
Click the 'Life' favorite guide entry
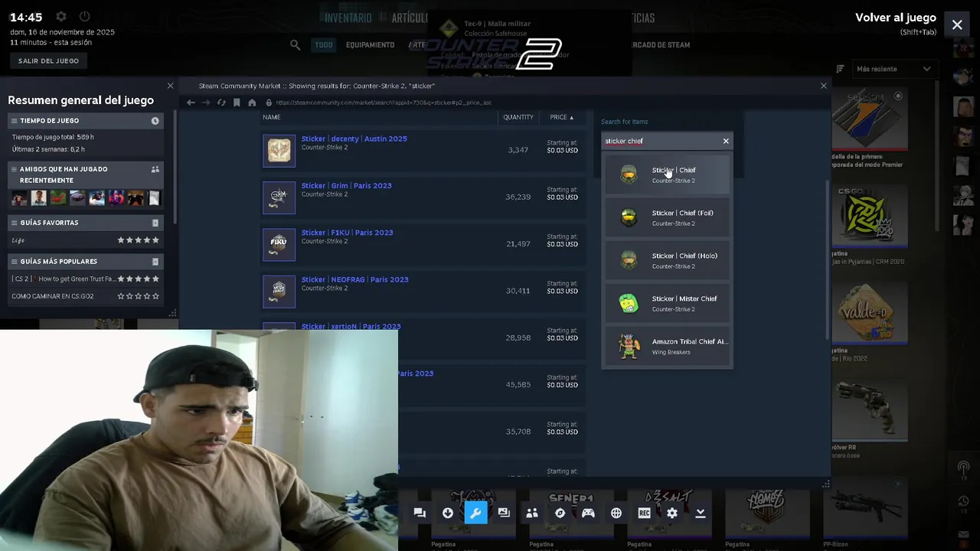coord(18,240)
